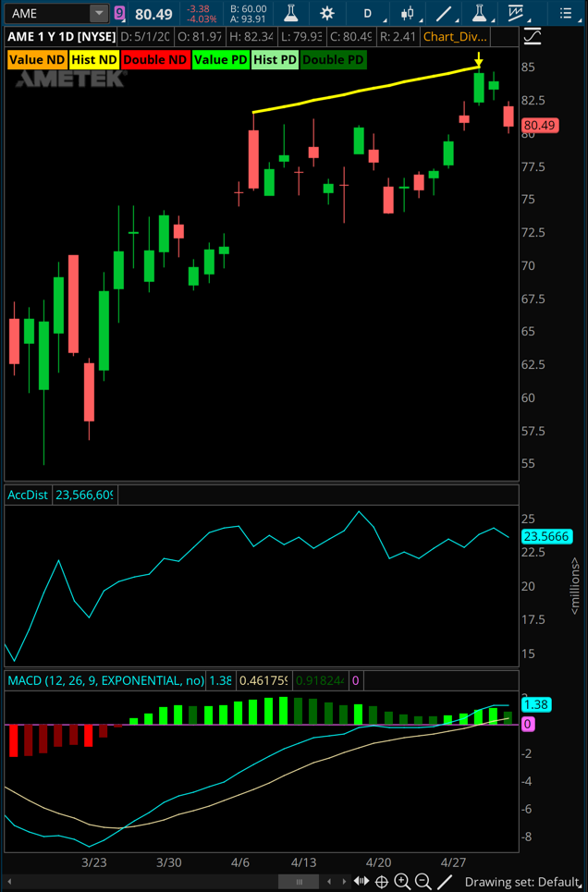The width and height of the screenshot is (588, 892).
Task: Click the purple symbol link badge 9
Action: 119,13
